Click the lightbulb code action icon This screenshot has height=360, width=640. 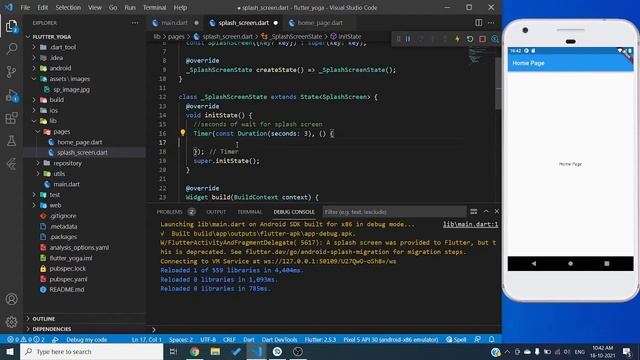(182, 133)
